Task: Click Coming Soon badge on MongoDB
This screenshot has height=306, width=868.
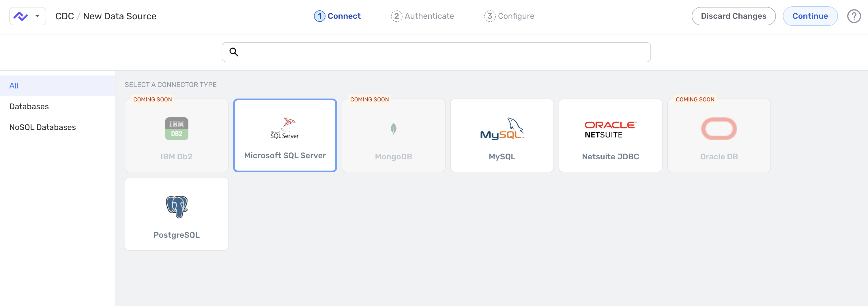Action: [370, 99]
